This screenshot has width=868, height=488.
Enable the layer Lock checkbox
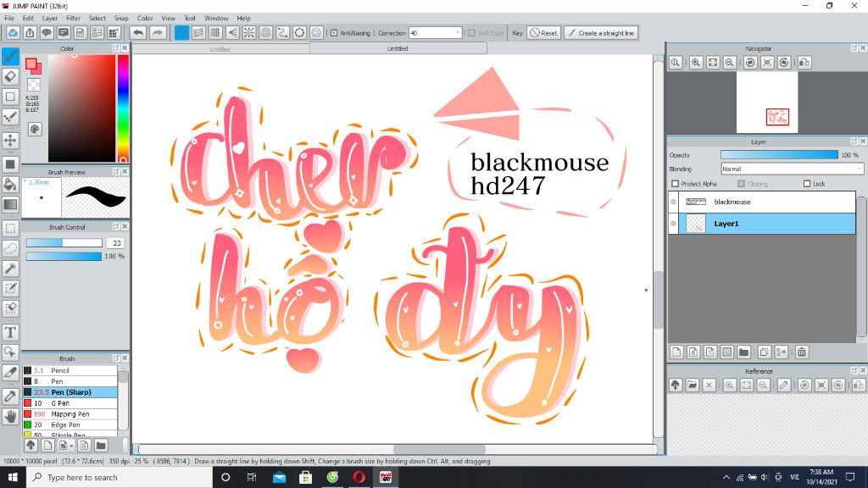(x=807, y=184)
